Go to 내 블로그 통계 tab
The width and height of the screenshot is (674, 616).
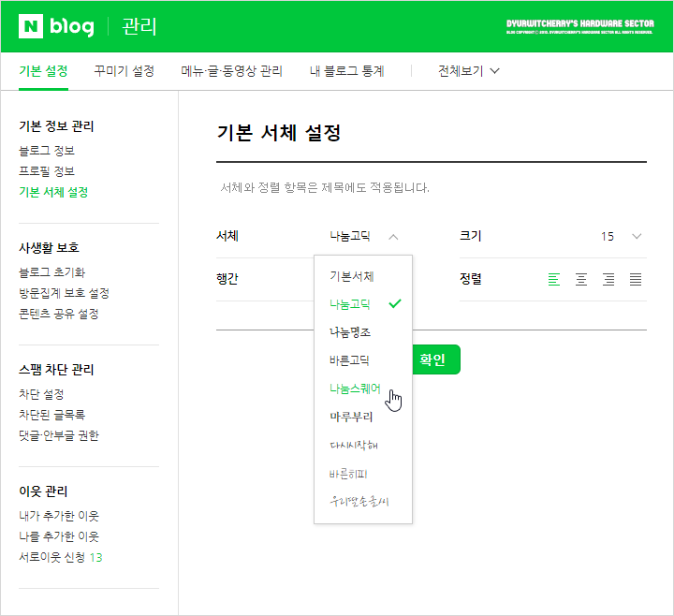347,71
